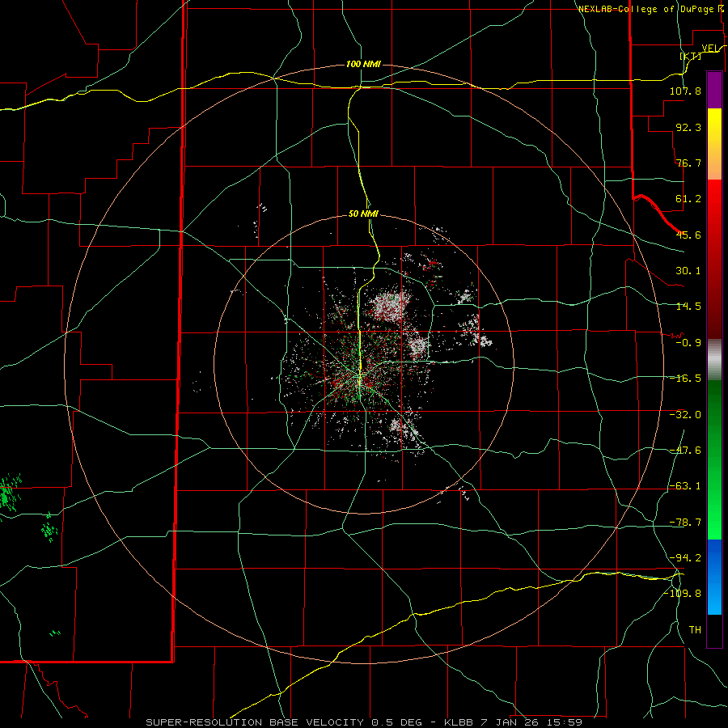Screen dimensions: 728x728
Task: Click the 50 NMI range ring label
Action: [363, 214]
